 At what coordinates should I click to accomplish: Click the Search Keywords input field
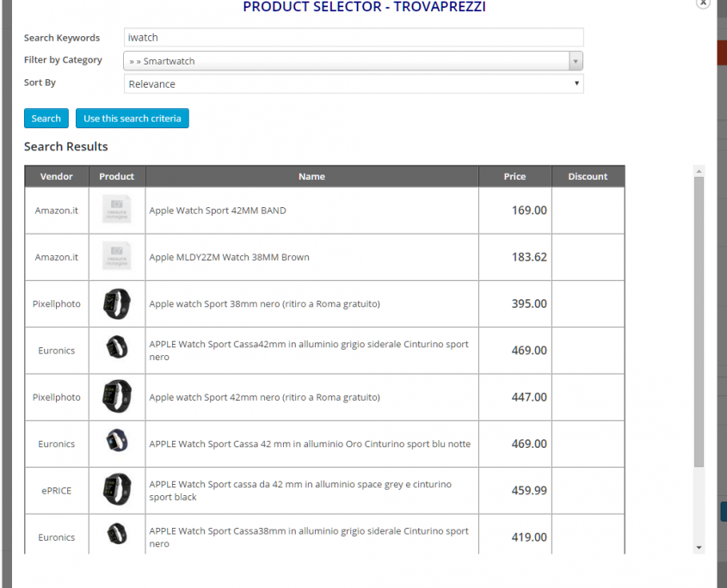tap(354, 38)
